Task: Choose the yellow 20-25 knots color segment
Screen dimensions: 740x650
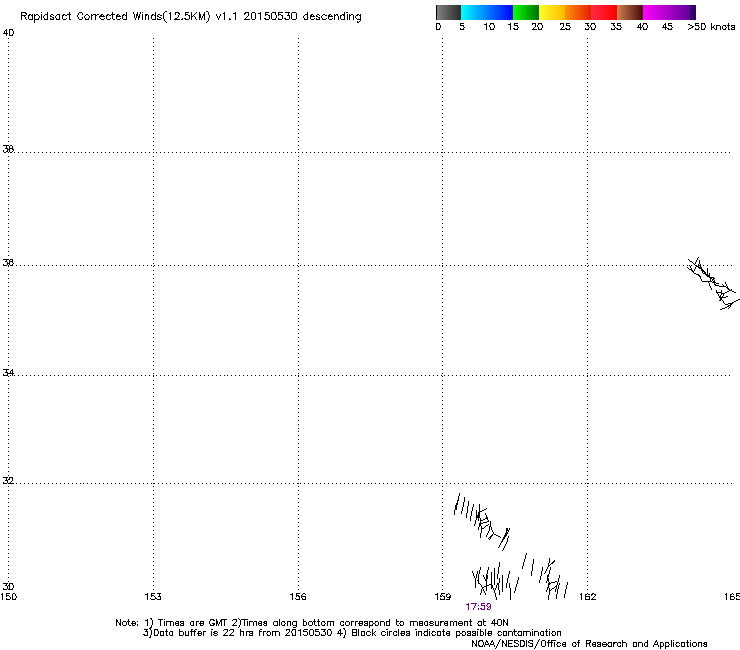Action: (552, 12)
